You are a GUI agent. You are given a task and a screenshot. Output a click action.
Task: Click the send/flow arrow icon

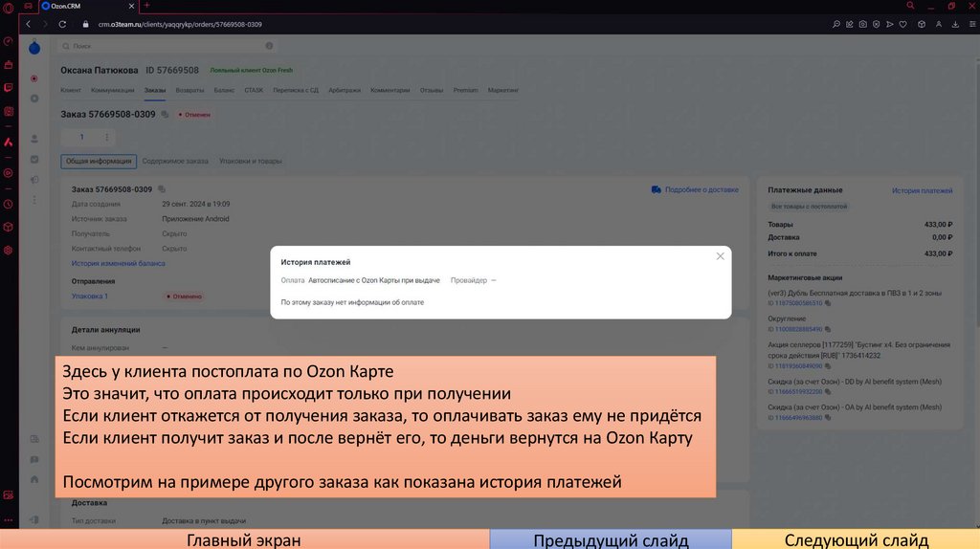pyautogui.click(x=889, y=24)
